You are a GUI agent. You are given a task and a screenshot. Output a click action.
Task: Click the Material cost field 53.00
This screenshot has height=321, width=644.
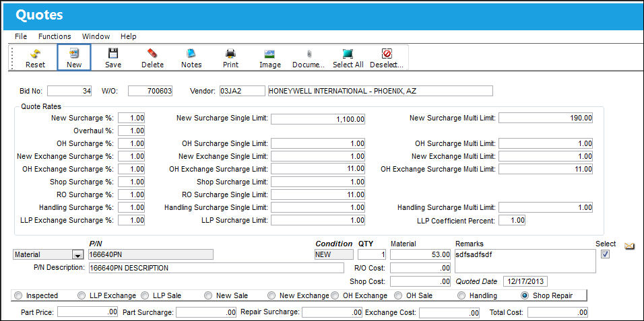click(420, 255)
